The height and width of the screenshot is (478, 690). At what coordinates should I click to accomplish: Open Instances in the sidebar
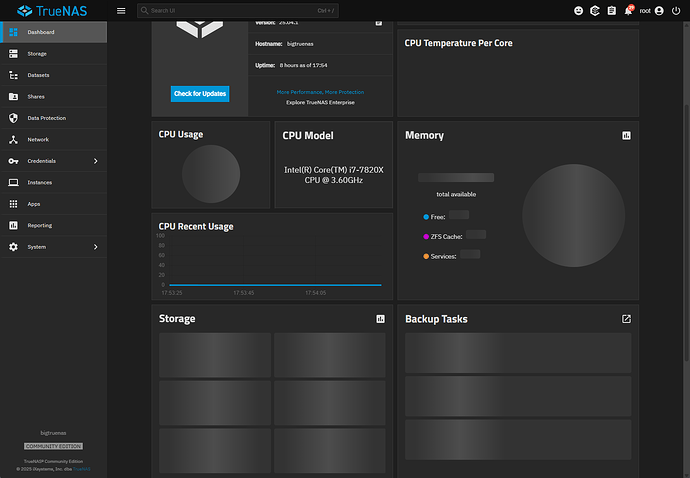pyautogui.click(x=53, y=183)
